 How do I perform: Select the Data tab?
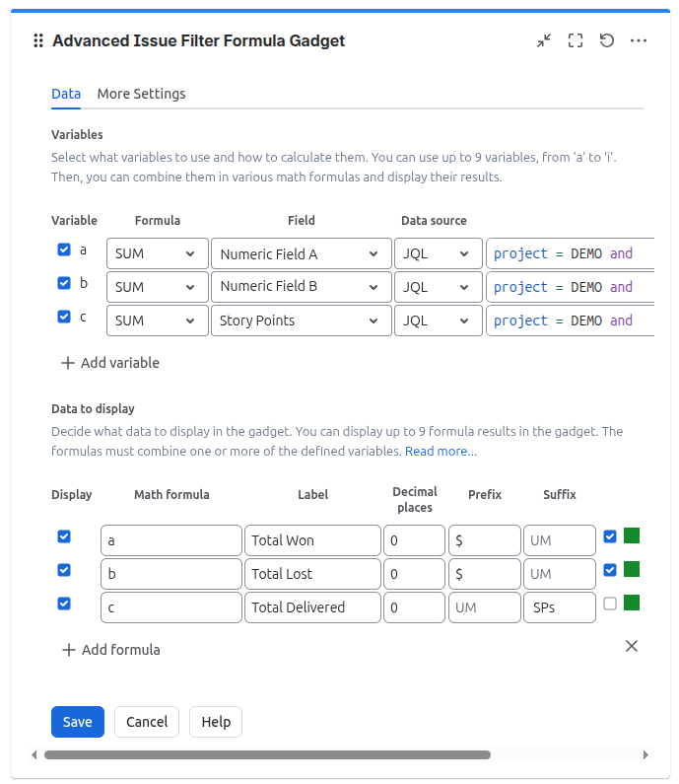(x=66, y=94)
